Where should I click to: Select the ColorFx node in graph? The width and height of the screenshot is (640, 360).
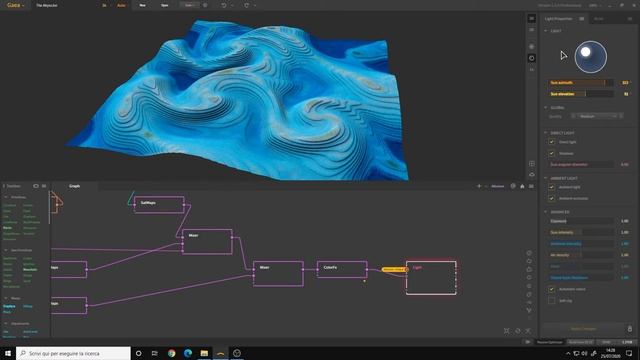(342, 270)
